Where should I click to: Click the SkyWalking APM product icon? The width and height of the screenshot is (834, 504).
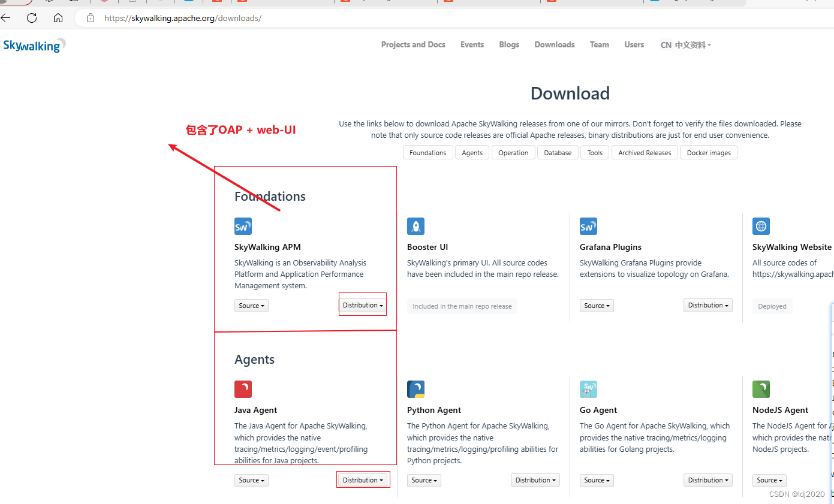click(243, 226)
